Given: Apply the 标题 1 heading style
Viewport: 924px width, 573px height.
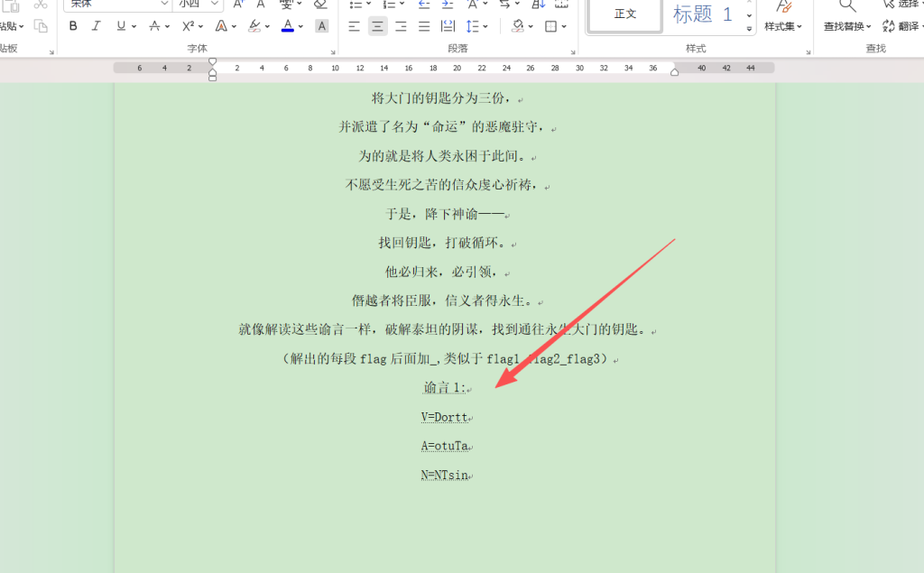Looking at the screenshot, I should pos(702,14).
